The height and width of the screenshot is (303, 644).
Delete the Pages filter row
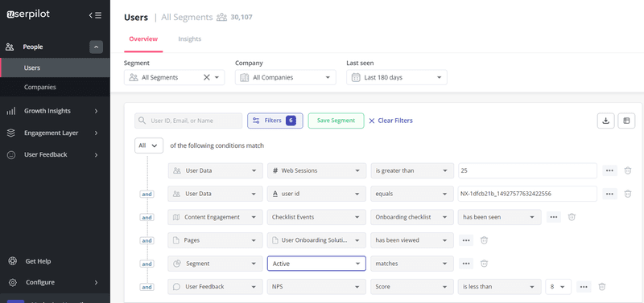[485, 240]
